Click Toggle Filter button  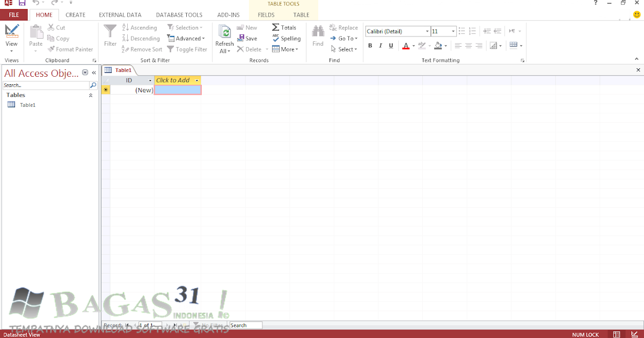[187, 49]
